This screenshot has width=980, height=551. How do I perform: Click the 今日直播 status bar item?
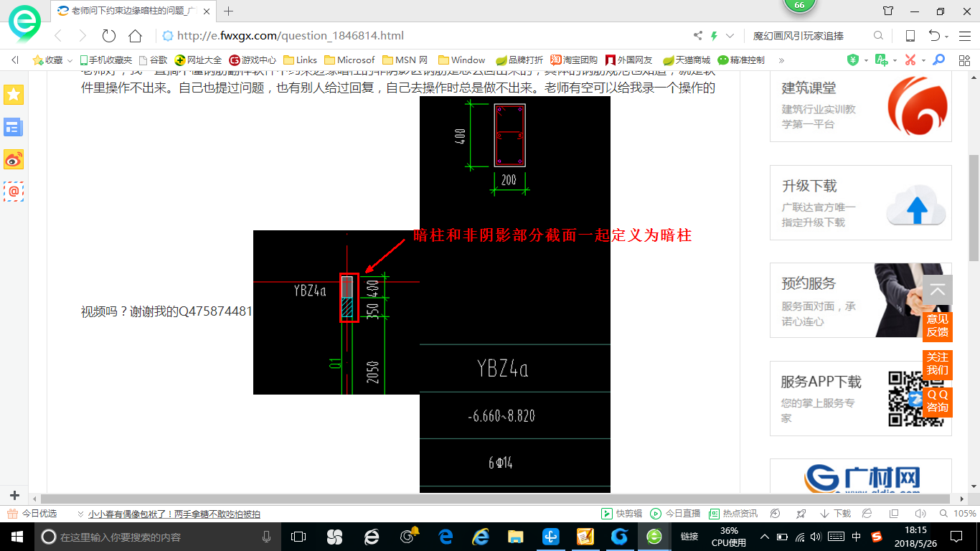pyautogui.click(x=675, y=514)
